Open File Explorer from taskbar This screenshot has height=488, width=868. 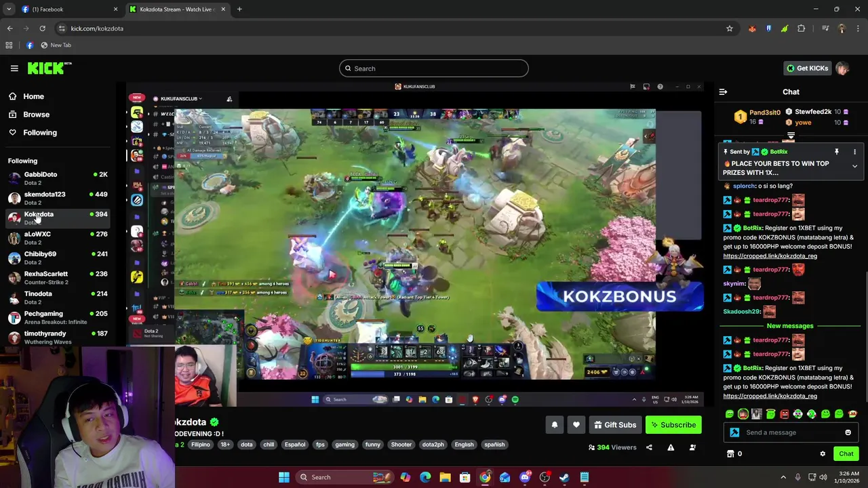tap(445, 477)
